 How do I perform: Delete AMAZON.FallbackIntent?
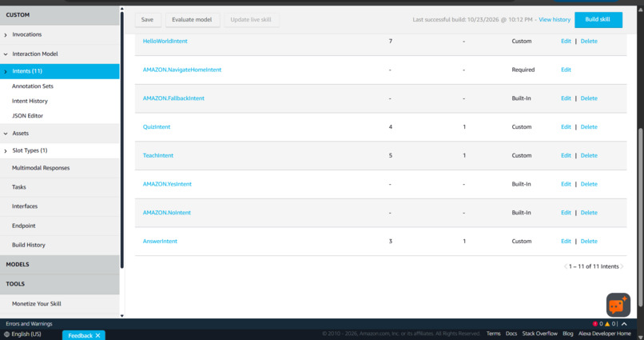click(589, 98)
